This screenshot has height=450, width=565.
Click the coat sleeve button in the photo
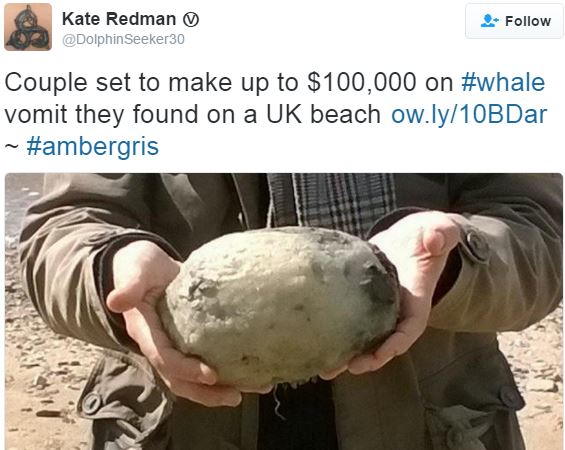tap(477, 245)
